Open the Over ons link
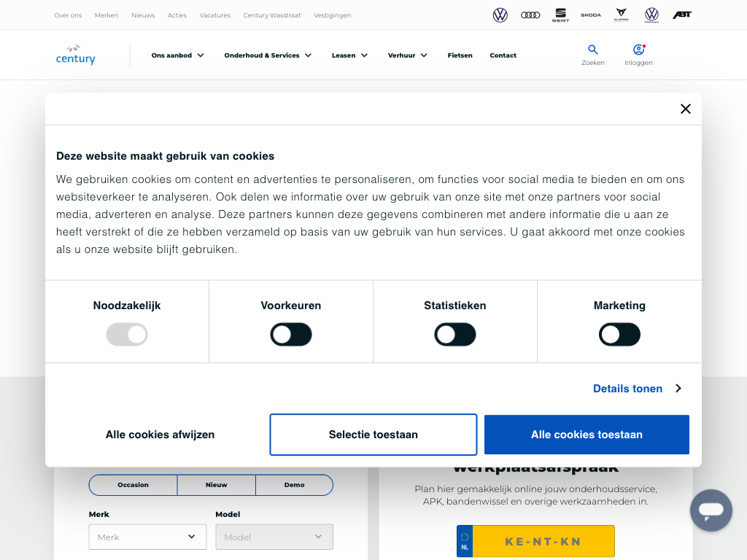Image resolution: width=747 pixels, height=560 pixels. [68, 15]
